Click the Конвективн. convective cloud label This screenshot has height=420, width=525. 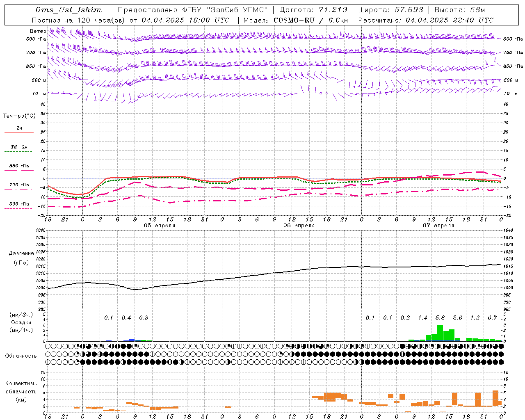pos(21,383)
